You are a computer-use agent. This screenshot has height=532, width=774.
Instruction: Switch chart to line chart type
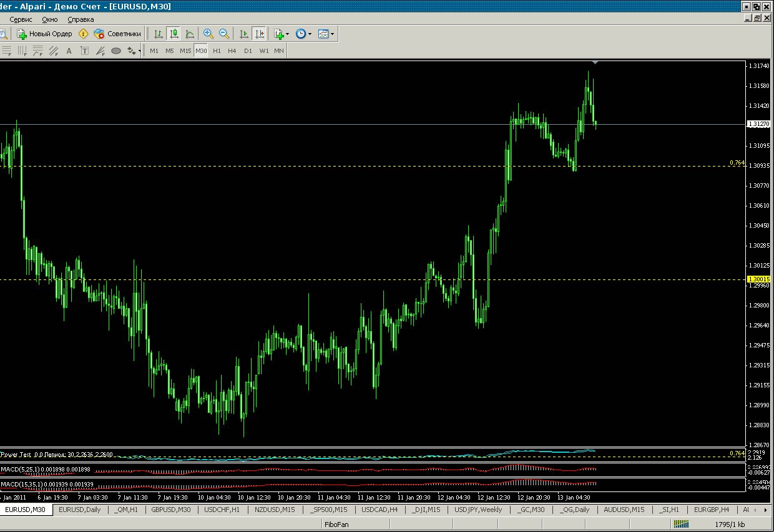[189, 34]
